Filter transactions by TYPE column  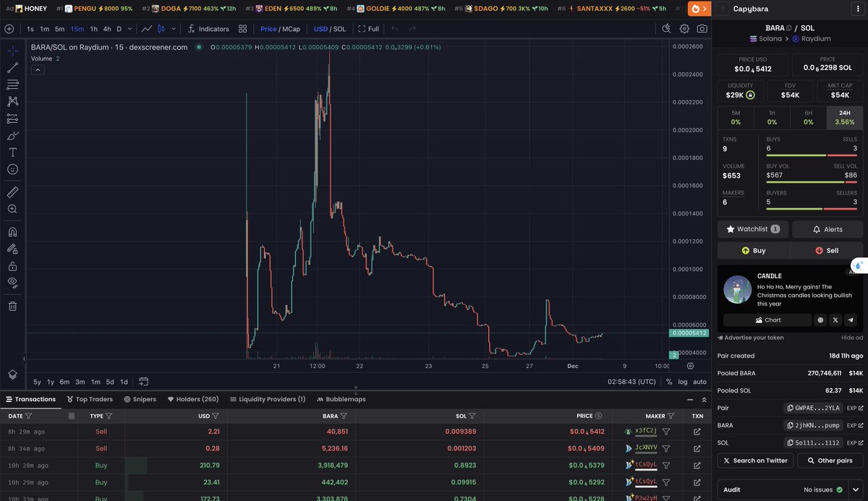[x=109, y=416]
